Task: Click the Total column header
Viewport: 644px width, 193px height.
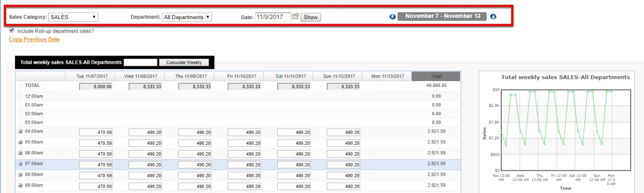Action: [x=436, y=76]
